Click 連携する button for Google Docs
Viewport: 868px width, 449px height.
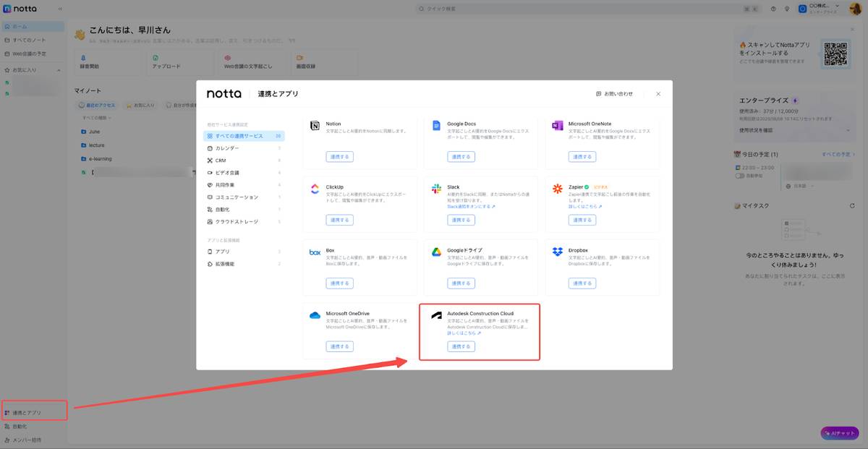coord(461,157)
